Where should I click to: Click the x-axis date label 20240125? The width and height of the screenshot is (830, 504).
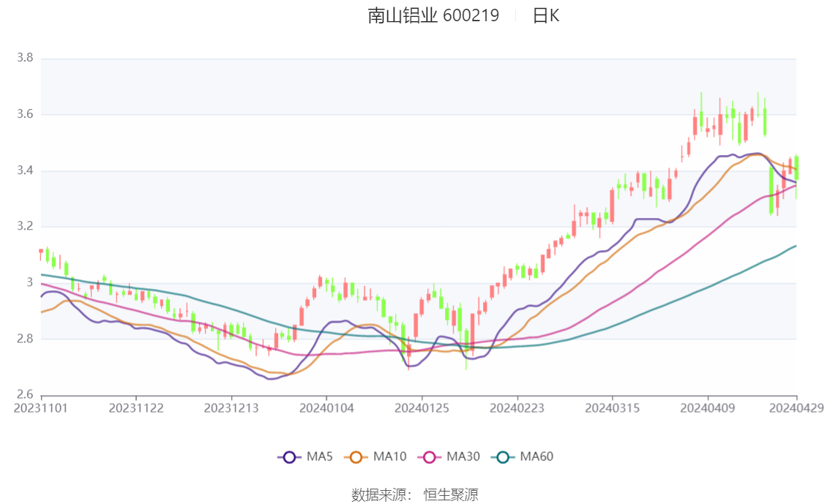pos(422,408)
